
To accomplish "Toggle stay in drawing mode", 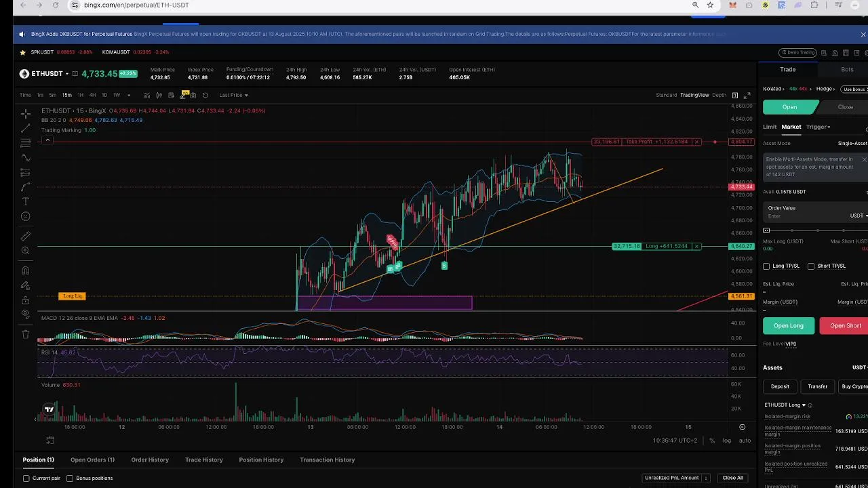I will [x=26, y=285].
